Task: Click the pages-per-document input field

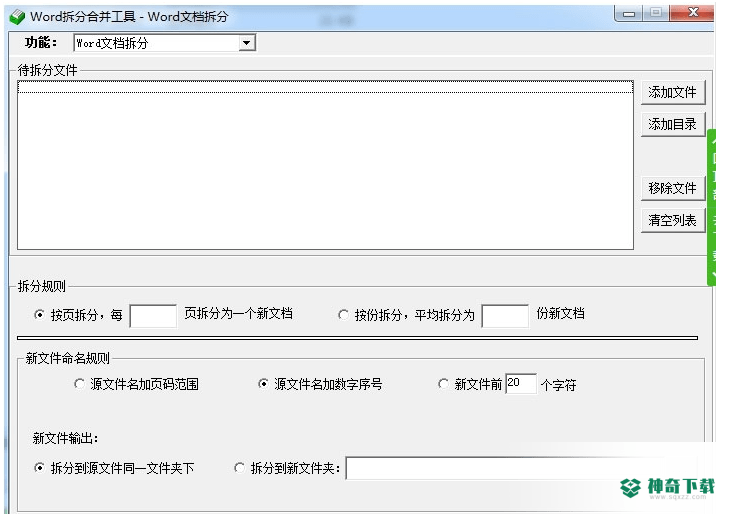Action: [x=153, y=316]
